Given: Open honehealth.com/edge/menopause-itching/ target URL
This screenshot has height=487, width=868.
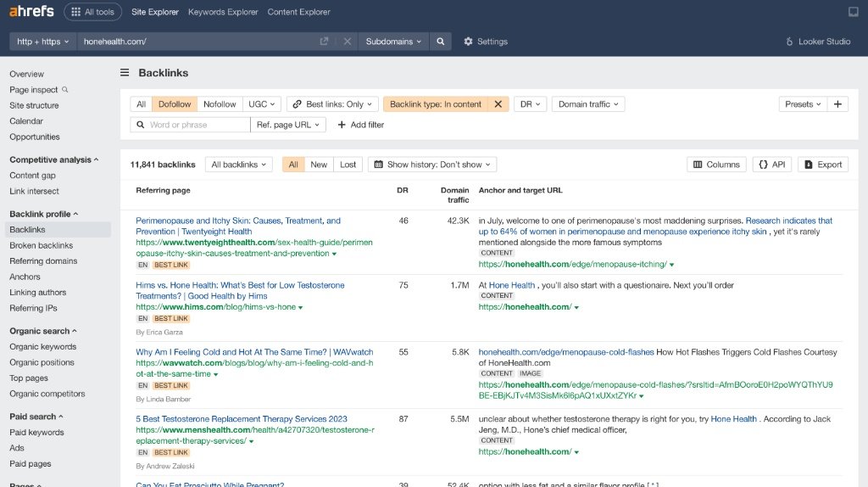Looking at the screenshot, I should click(x=572, y=264).
